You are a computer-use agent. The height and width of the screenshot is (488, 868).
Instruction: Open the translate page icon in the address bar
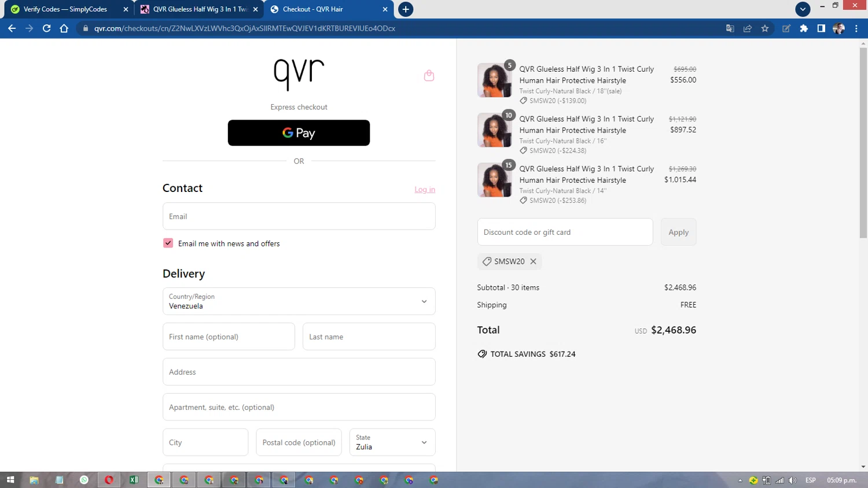coord(730,28)
